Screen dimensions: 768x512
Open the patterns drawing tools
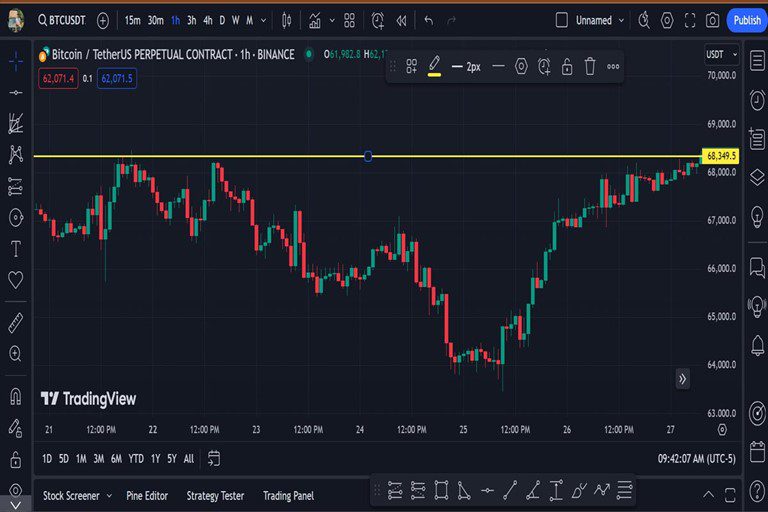[16, 154]
